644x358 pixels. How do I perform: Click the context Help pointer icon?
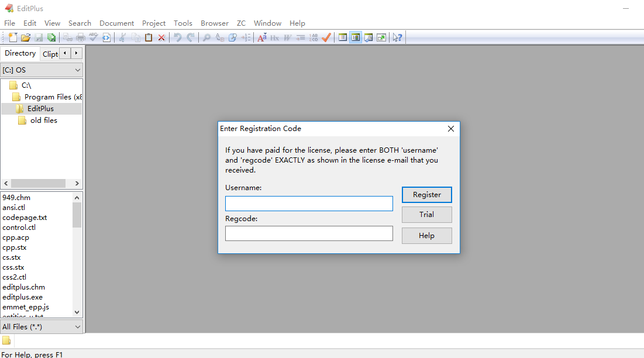coord(397,37)
